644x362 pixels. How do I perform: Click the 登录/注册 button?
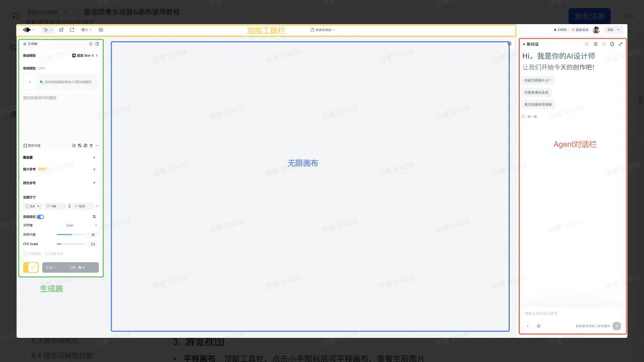(x=590, y=16)
